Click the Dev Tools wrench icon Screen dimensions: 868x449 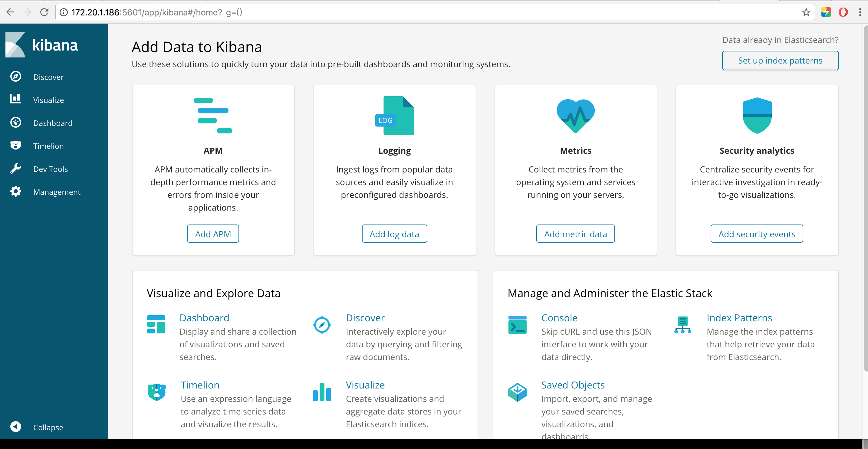[x=15, y=169]
